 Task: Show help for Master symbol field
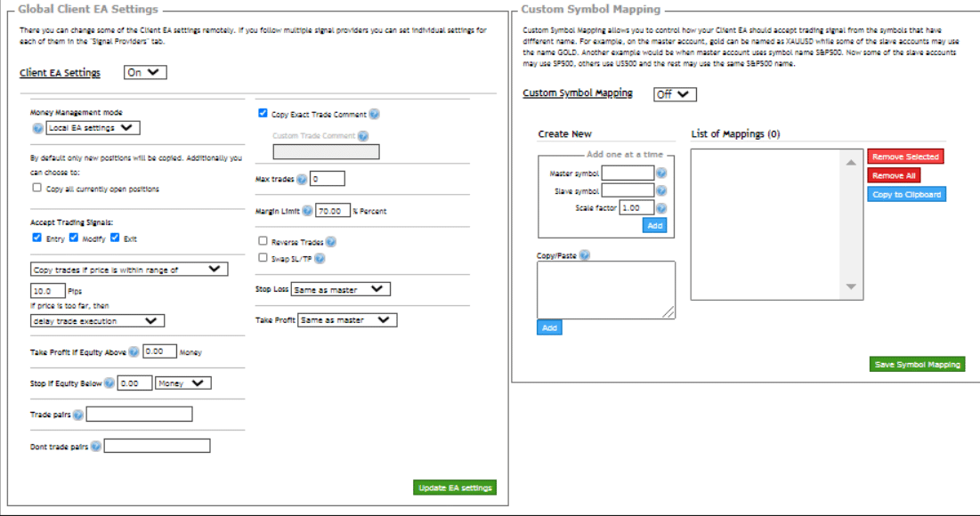coord(661,173)
